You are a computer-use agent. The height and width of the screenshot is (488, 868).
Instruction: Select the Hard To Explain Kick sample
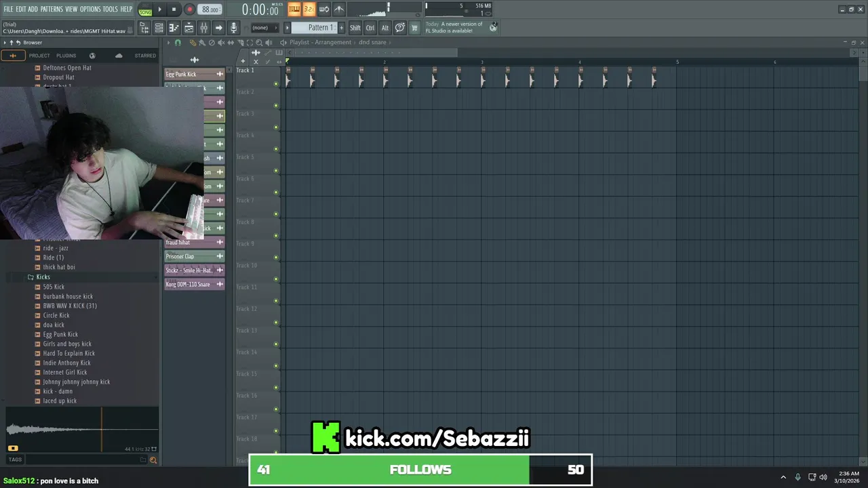pos(68,353)
